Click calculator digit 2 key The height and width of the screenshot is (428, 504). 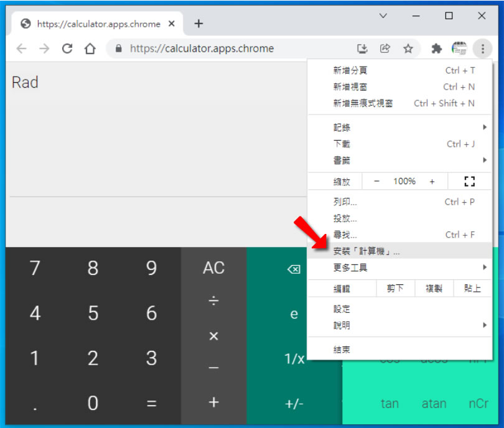point(93,358)
